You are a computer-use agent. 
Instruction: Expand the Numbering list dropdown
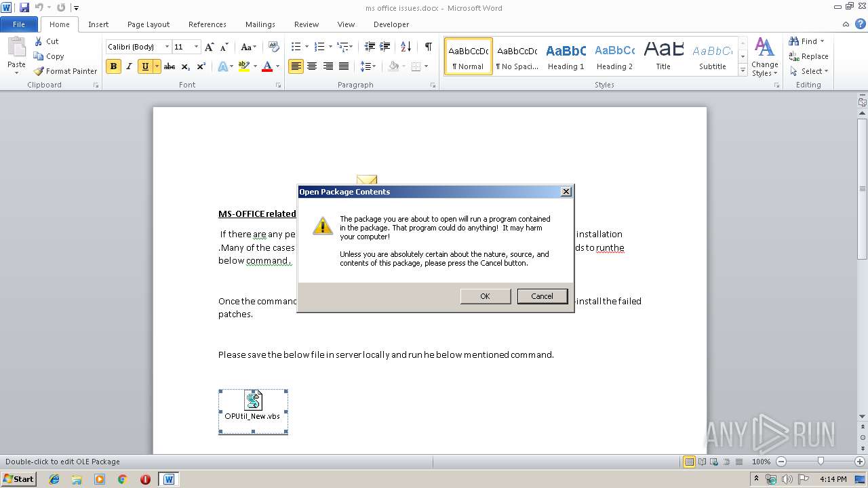click(331, 47)
